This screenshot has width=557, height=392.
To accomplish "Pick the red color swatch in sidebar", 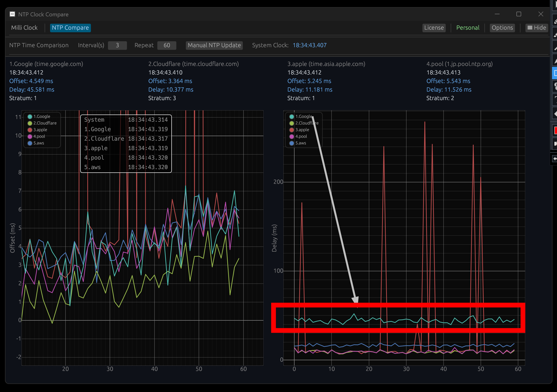I will 555,130.
